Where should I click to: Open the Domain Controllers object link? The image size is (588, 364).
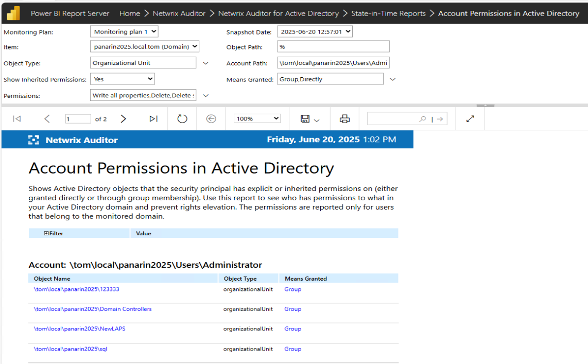point(93,309)
